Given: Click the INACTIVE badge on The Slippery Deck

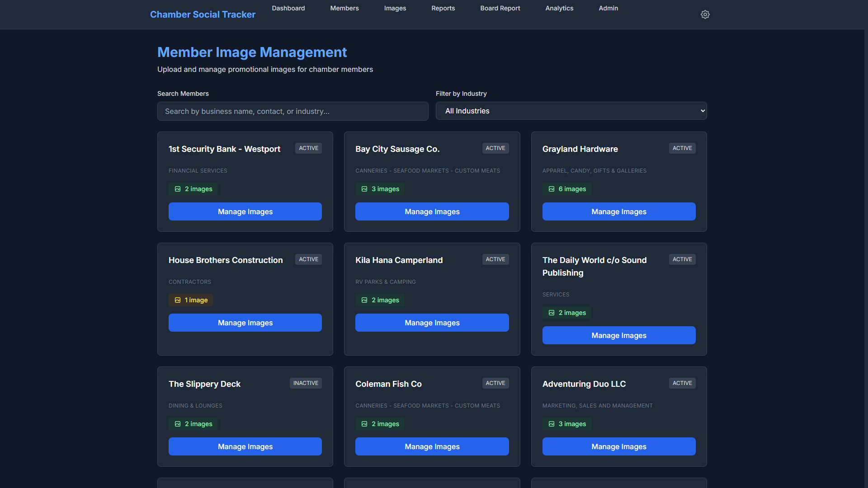Looking at the screenshot, I should [306, 383].
